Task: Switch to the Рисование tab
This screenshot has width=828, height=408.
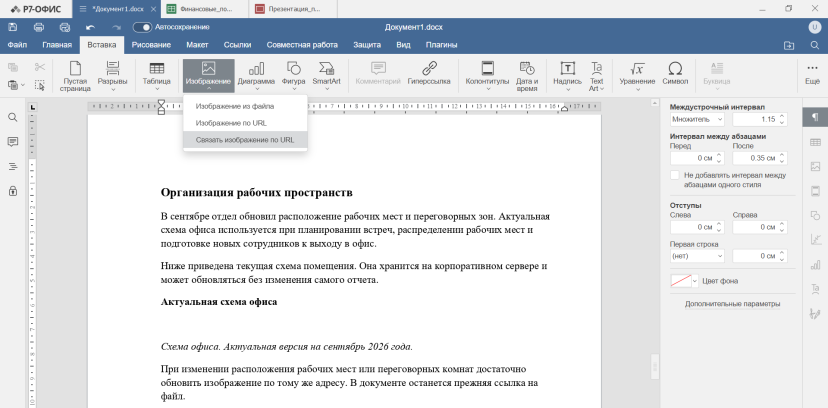Action: coord(151,45)
